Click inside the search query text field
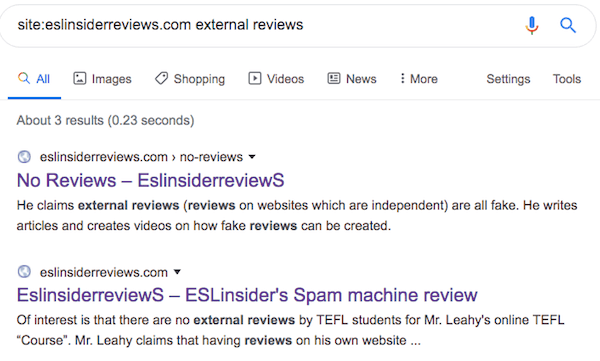This screenshot has width=600, height=361. 264,25
